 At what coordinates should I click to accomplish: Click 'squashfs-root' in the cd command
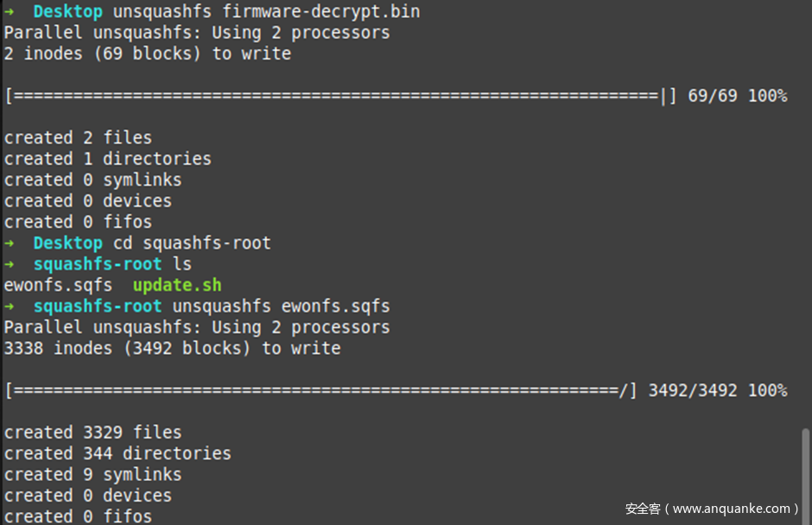[x=206, y=244]
